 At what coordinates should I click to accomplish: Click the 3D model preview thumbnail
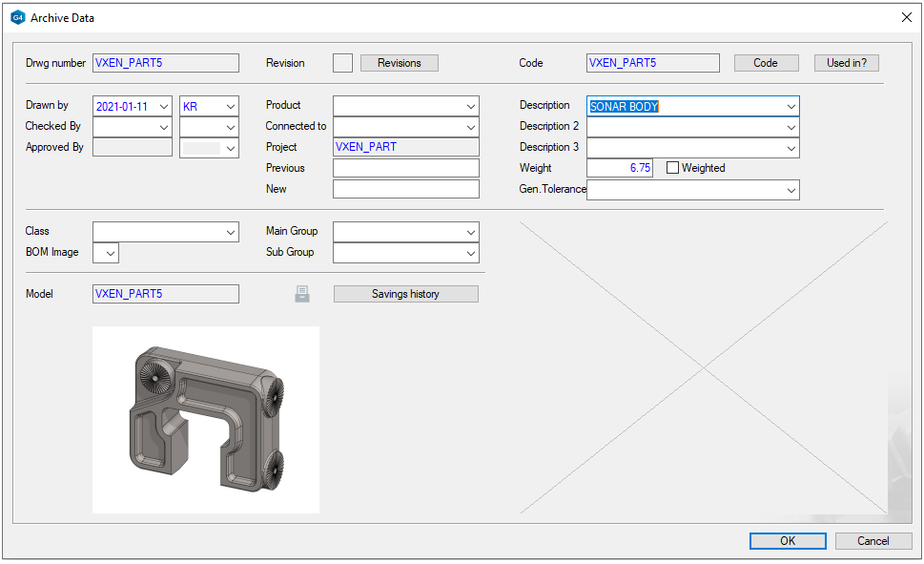(205, 420)
